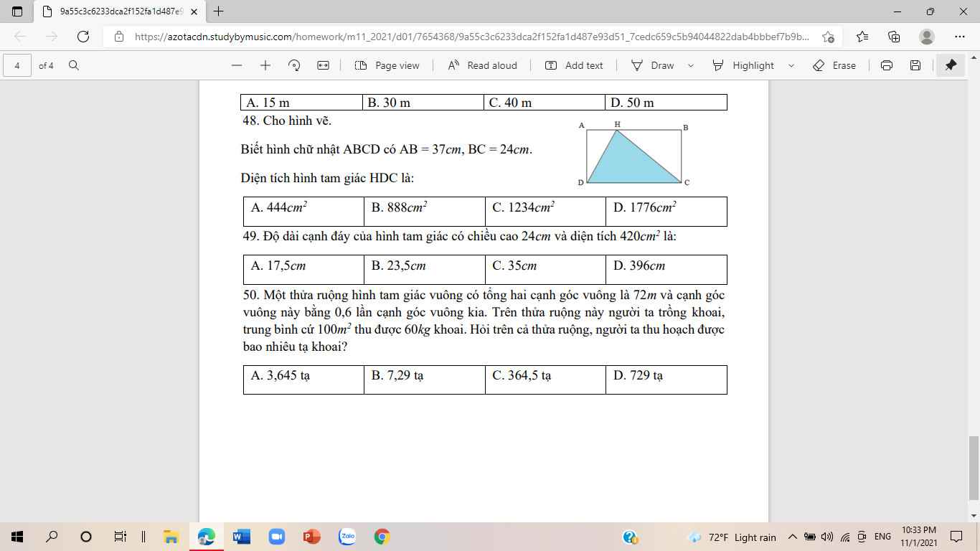Rotate the PDF page
Viewport: 980px width, 551px height.
coord(294,65)
